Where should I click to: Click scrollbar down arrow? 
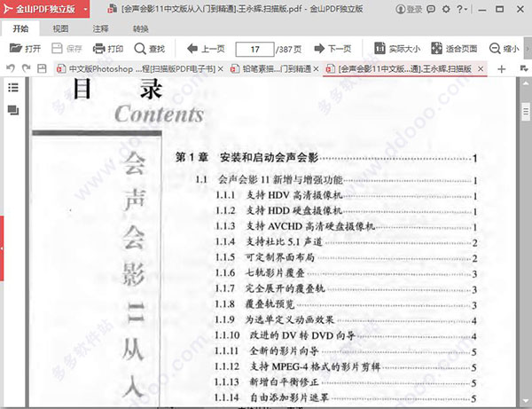(x=526, y=402)
